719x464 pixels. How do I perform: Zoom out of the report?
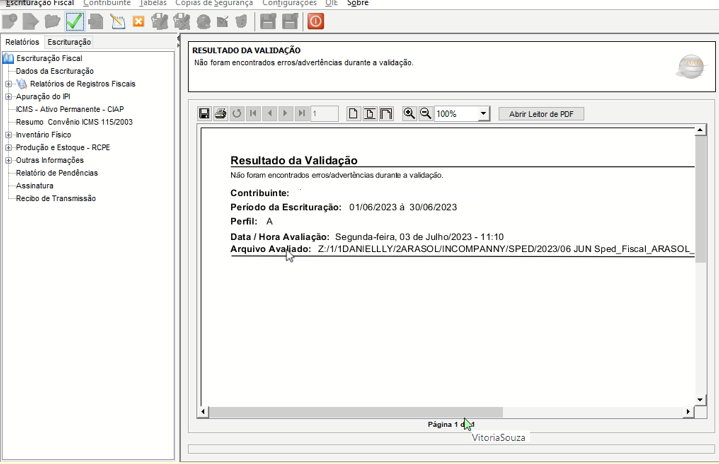(x=426, y=113)
